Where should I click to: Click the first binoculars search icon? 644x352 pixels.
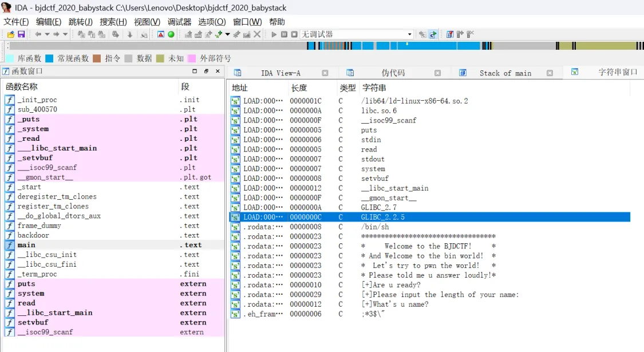(x=81, y=34)
